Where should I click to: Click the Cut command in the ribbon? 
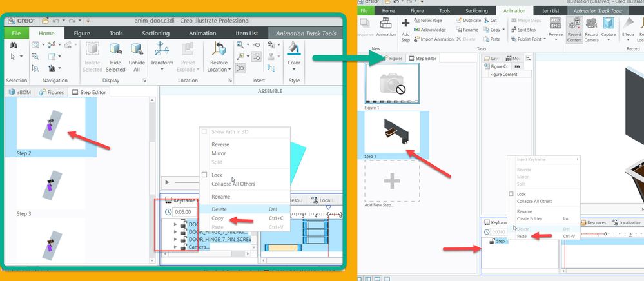[491, 20]
